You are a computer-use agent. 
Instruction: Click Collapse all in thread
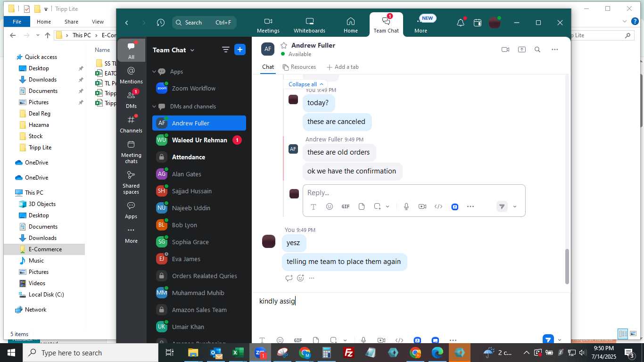coord(305,84)
